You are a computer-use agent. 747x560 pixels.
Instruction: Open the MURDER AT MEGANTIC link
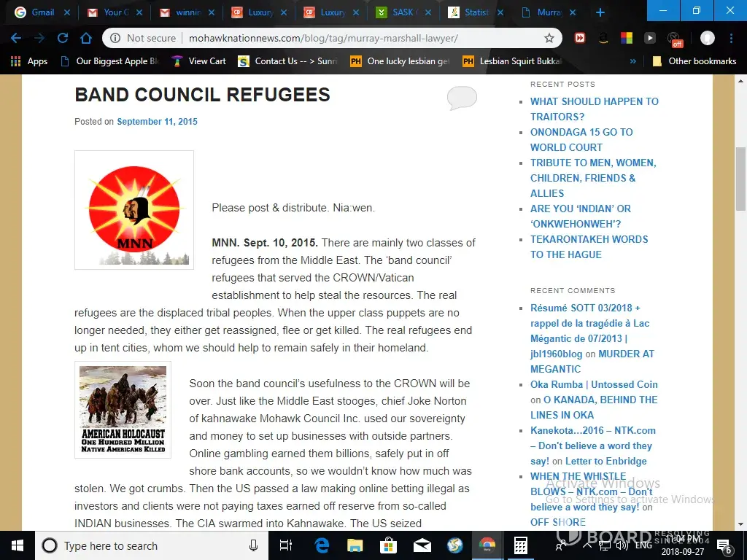click(592, 362)
